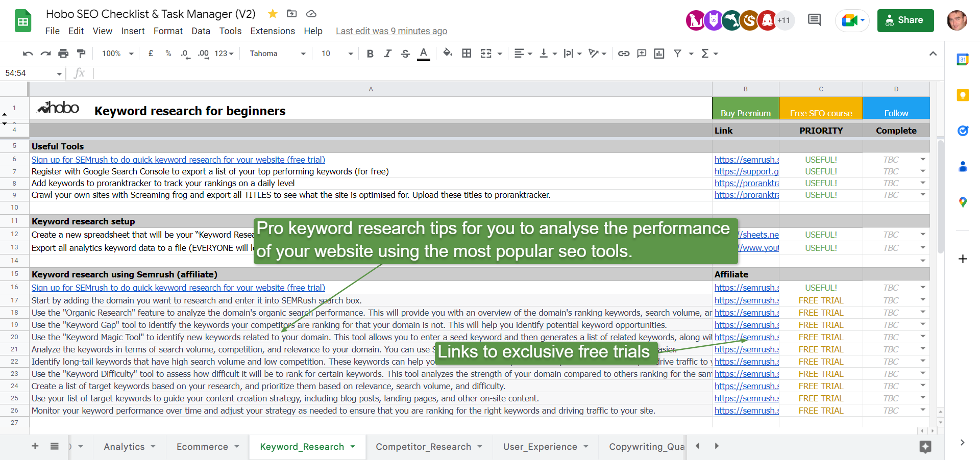
Task: Open the text color picker
Action: [x=423, y=54]
